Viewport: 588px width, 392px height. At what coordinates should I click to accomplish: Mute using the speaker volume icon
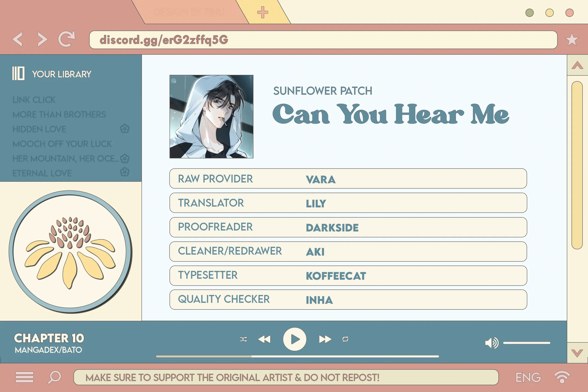click(491, 343)
